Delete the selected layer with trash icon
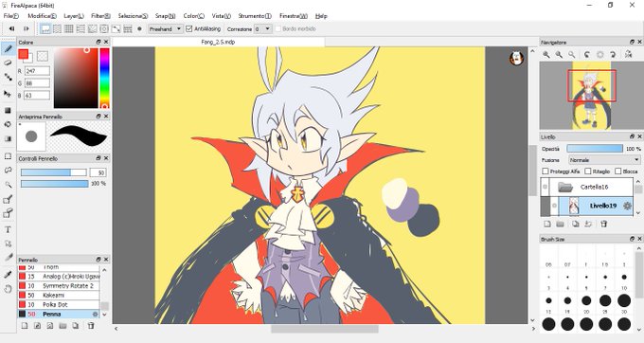Screen dimensions: 644x343 click(604, 224)
